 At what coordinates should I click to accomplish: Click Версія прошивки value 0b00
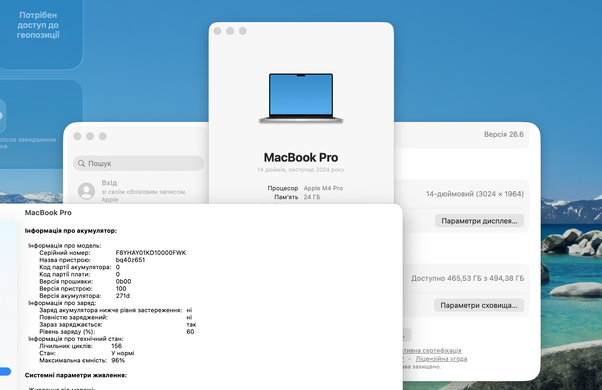[123, 282]
